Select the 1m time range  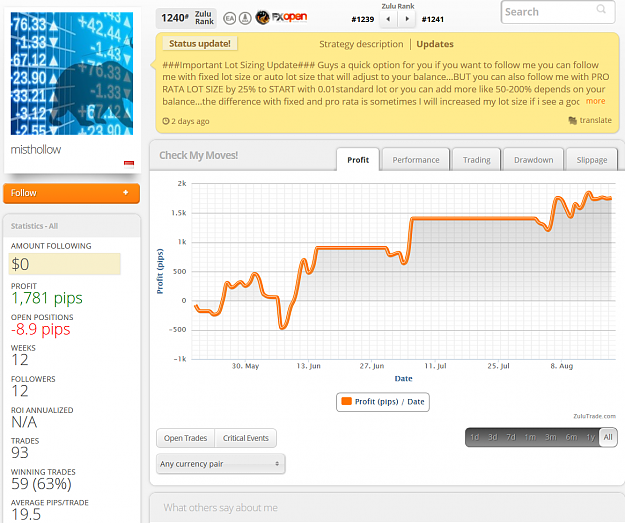[530, 437]
